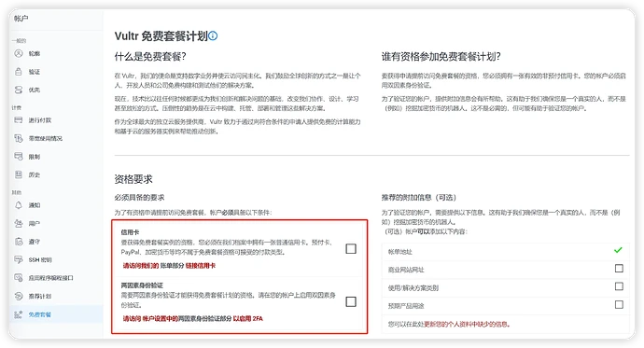Check the 使用/解决方案类别 checkbox

(619, 286)
